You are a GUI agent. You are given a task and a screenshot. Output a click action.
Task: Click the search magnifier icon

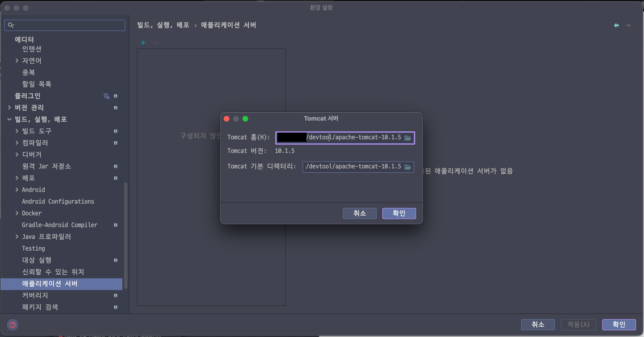point(11,25)
